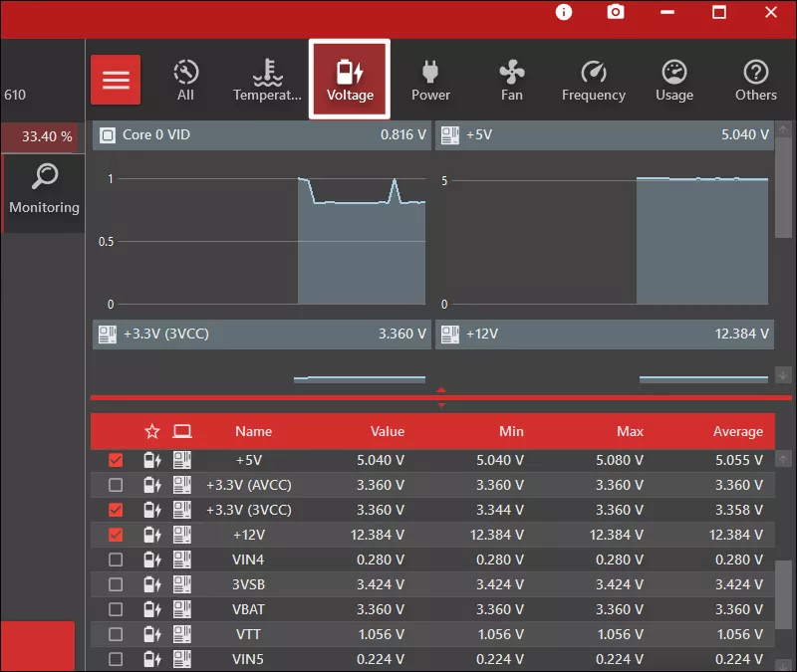This screenshot has width=797, height=672.
Task: Open the Fan tab
Action: 512,80
